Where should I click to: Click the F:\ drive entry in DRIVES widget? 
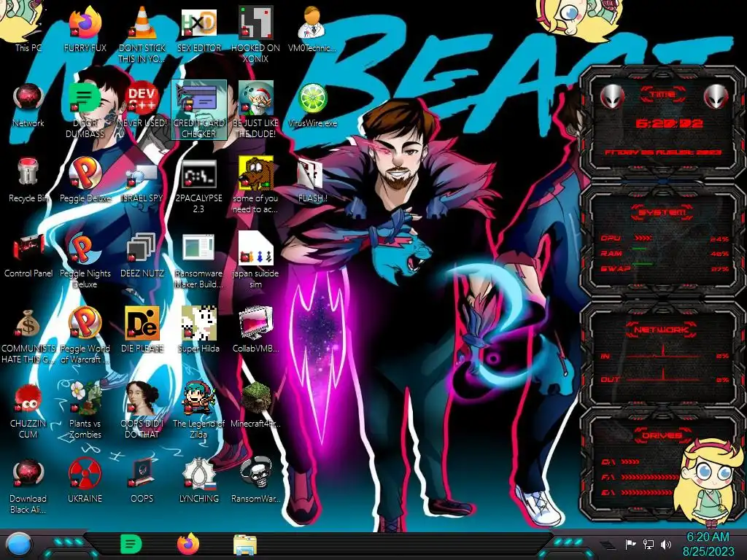639,477
